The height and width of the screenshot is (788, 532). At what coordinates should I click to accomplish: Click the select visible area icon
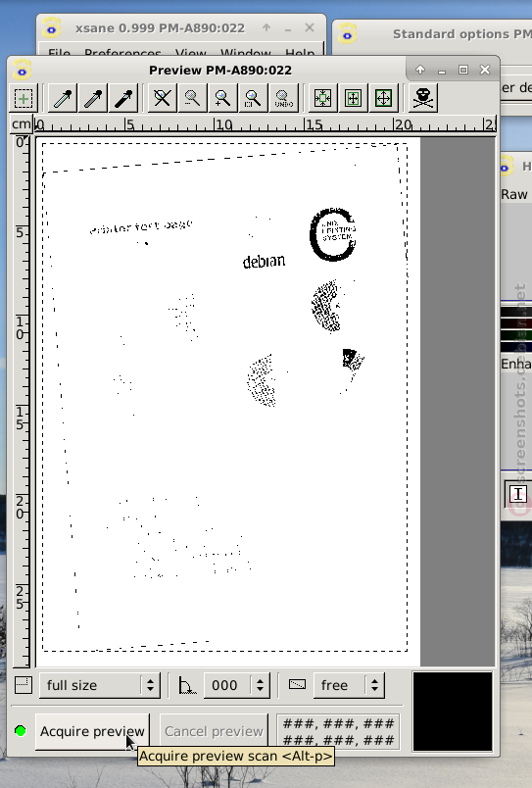pos(383,98)
